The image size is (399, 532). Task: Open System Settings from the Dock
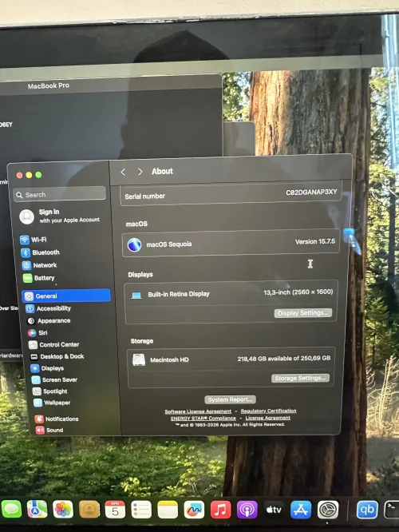pos(328,510)
